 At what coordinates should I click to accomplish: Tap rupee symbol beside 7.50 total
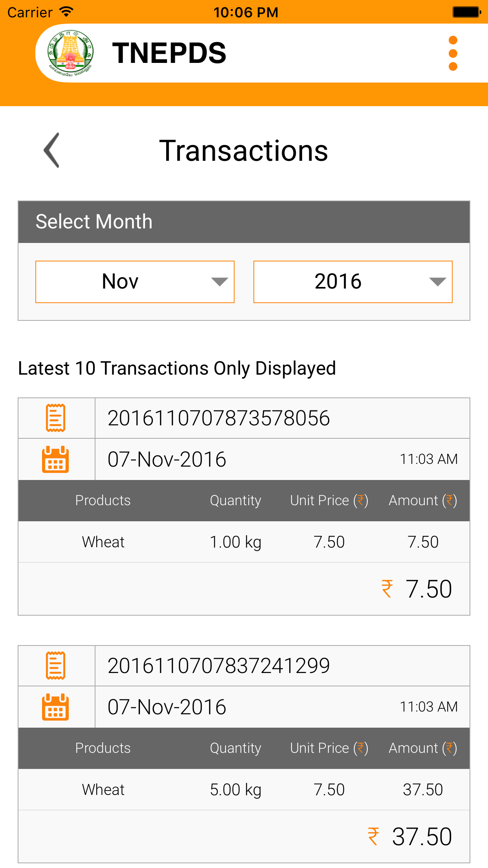click(x=387, y=588)
